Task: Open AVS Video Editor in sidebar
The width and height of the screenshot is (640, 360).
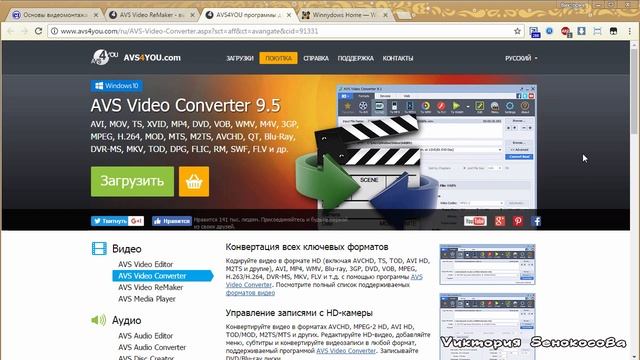Action: point(145,264)
